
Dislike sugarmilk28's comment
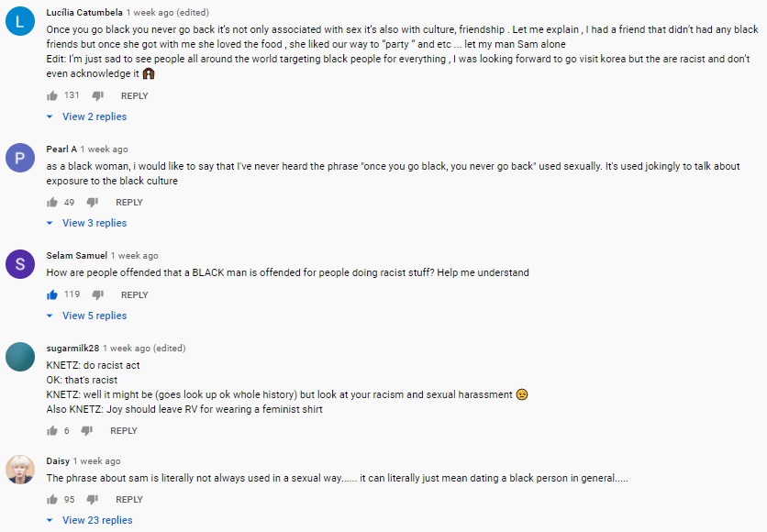pos(87,431)
